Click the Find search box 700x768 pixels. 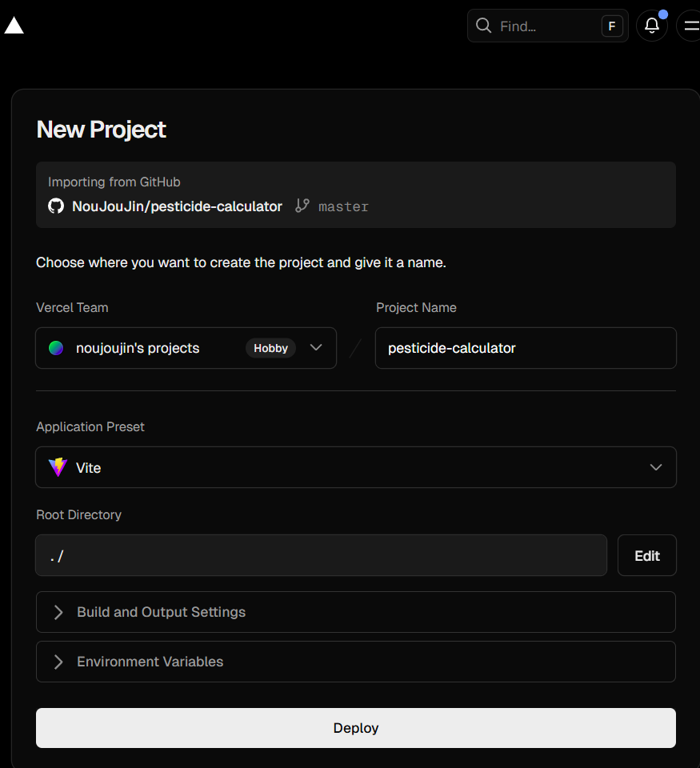point(544,26)
